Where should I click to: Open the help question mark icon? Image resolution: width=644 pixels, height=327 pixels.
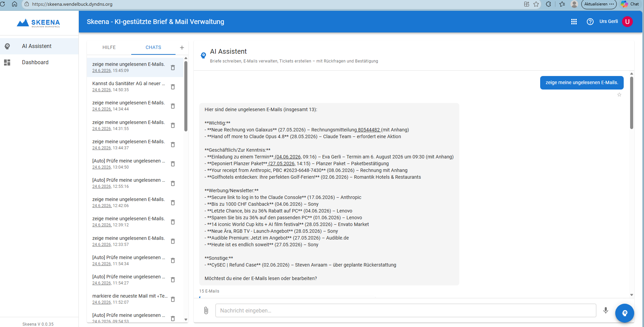pyautogui.click(x=590, y=22)
